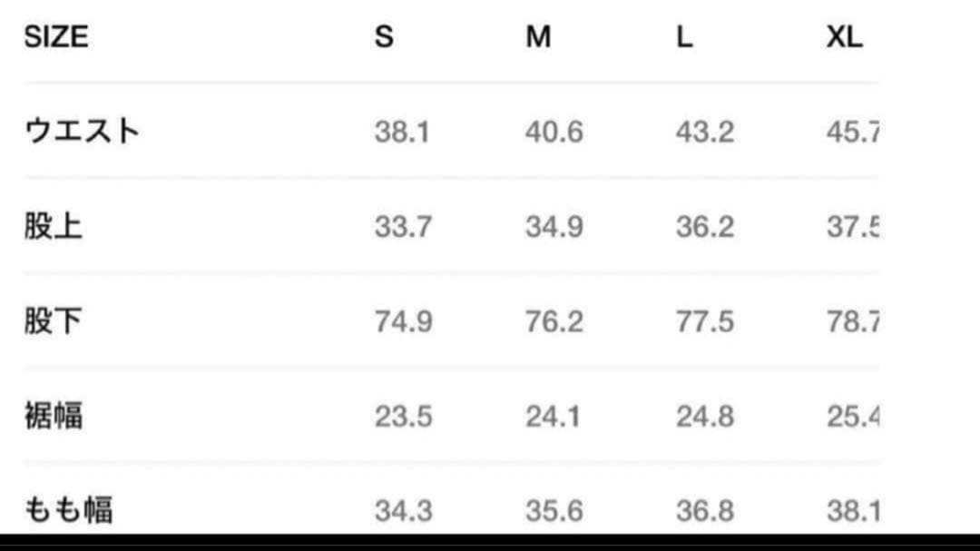Select the M size column header
This screenshot has height=551, width=980.
[538, 37]
